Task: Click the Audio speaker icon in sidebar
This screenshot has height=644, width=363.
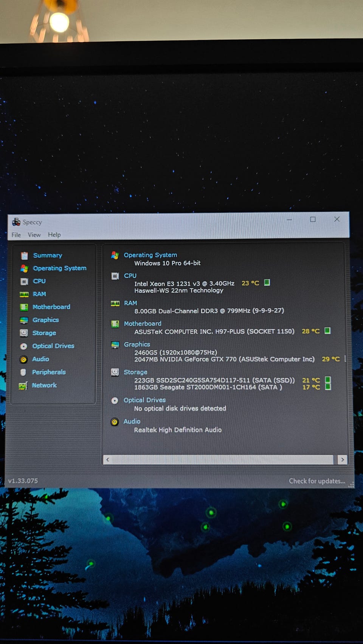Action: click(23, 359)
